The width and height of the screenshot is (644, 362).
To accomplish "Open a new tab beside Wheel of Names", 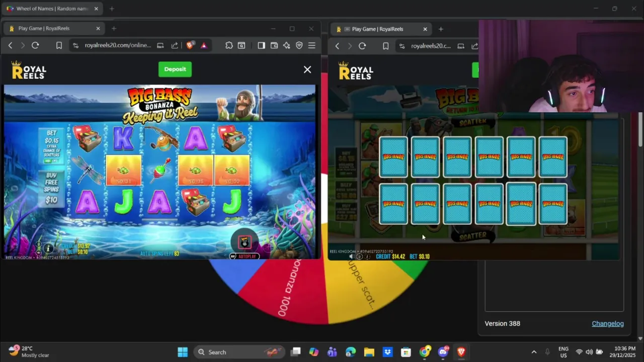I will click(x=112, y=9).
